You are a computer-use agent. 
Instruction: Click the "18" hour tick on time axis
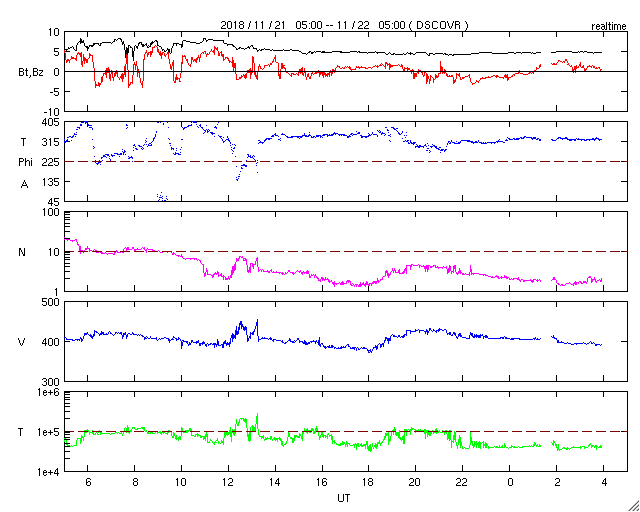(368, 482)
